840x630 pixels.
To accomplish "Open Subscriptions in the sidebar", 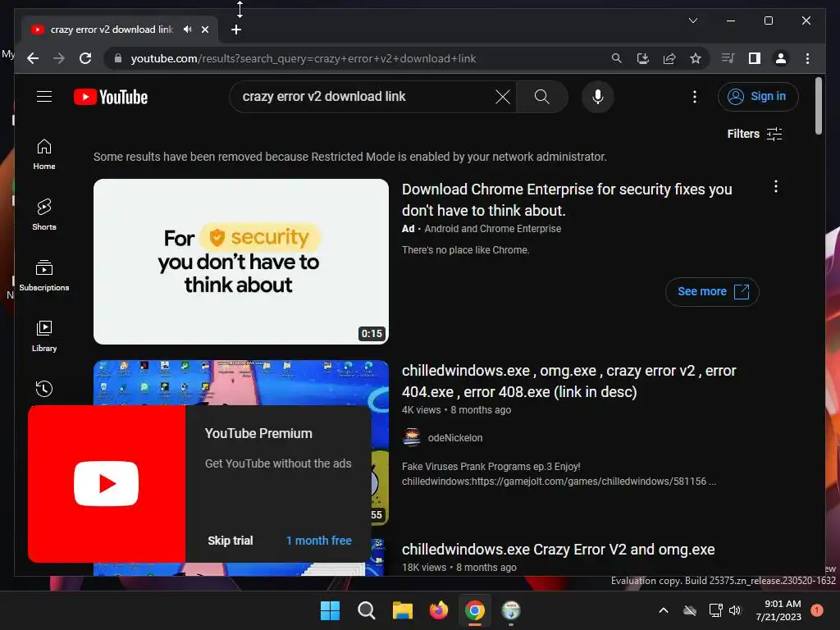I will coord(44,276).
